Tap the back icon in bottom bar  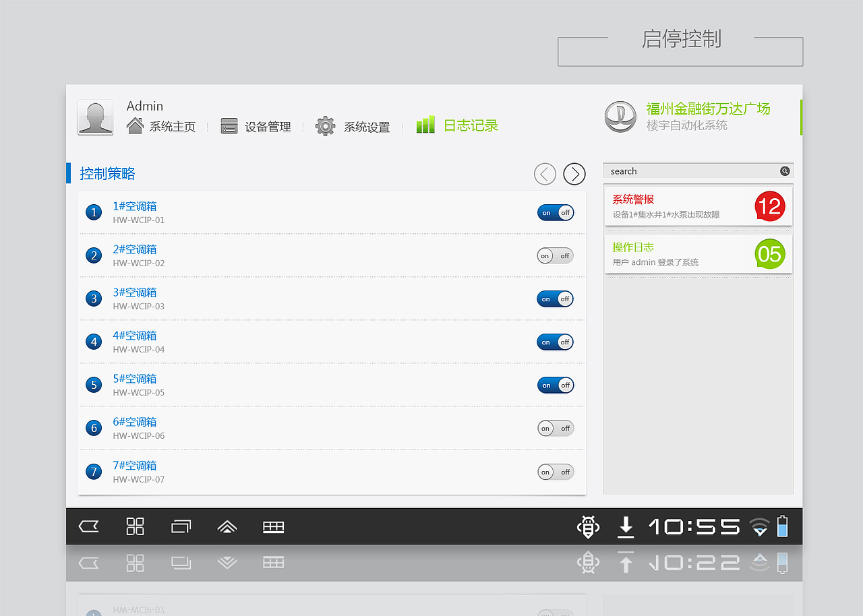pos(89,526)
